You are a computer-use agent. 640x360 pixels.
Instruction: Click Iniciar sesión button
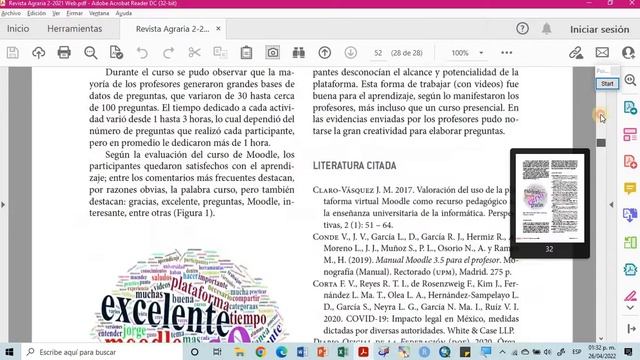click(x=600, y=29)
